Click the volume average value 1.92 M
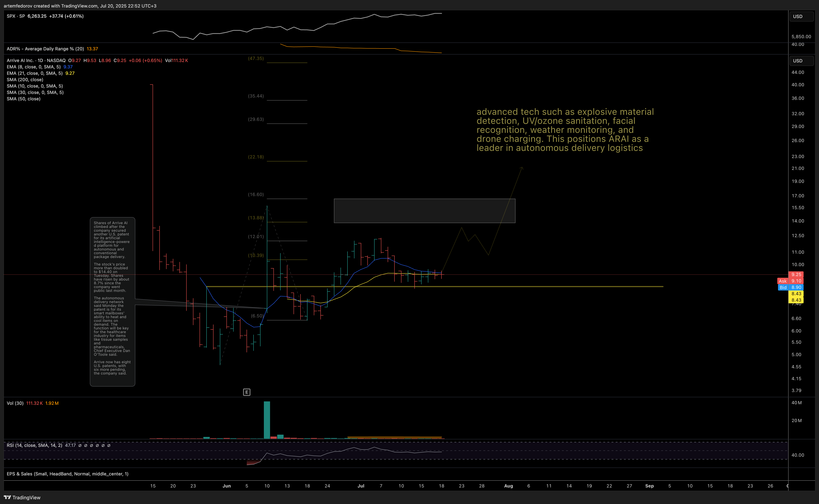819x504 pixels. tap(52, 403)
